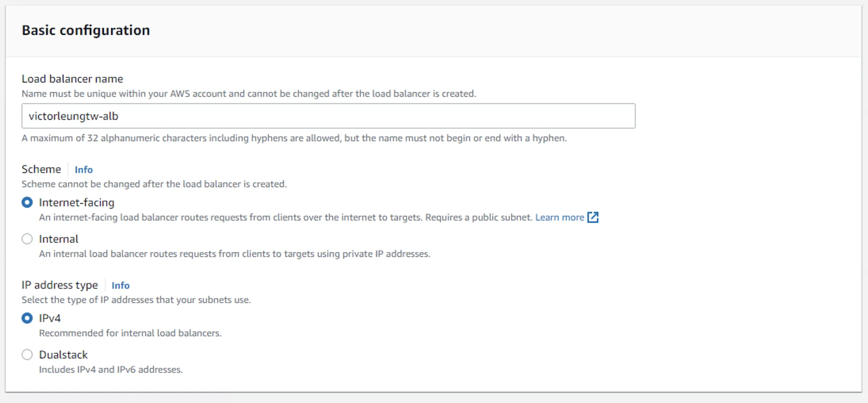Screen dimensions: 868x403
Task: Click the 'Recommended for internal load balancers' description
Action: [x=130, y=333]
